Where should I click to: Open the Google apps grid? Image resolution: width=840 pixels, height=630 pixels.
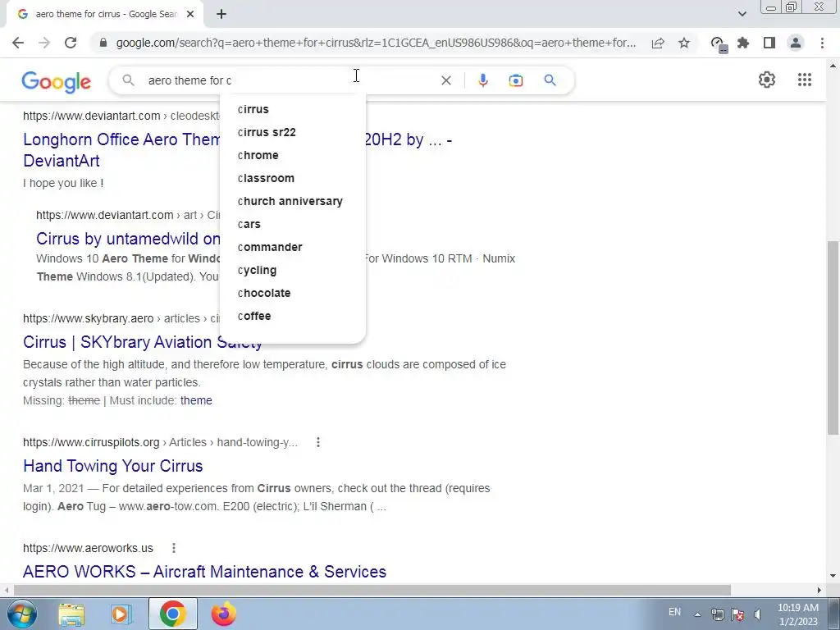click(x=805, y=80)
